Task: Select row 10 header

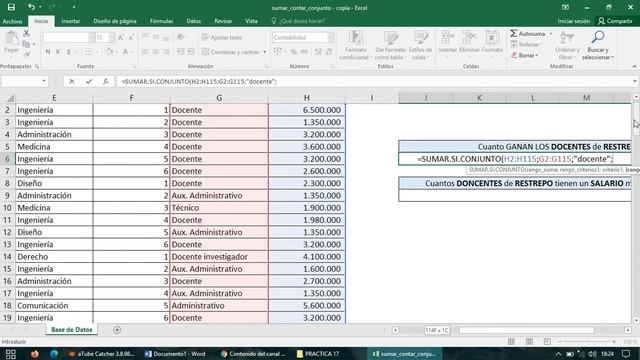Action: (x=7, y=208)
